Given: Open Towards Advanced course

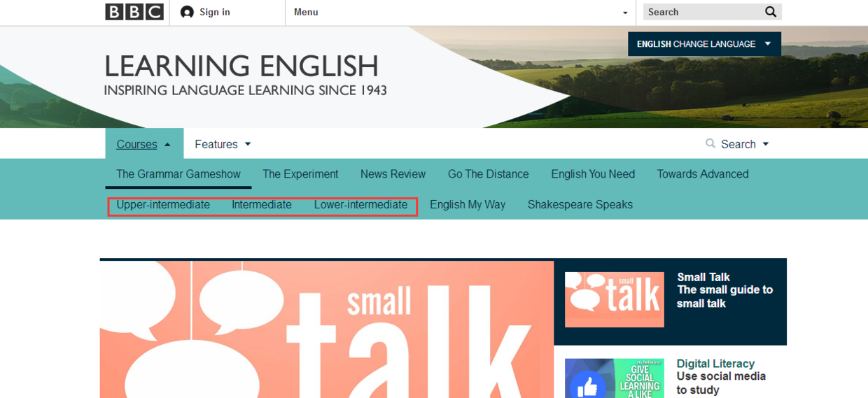Looking at the screenshot, I should [x=703, y=174].
